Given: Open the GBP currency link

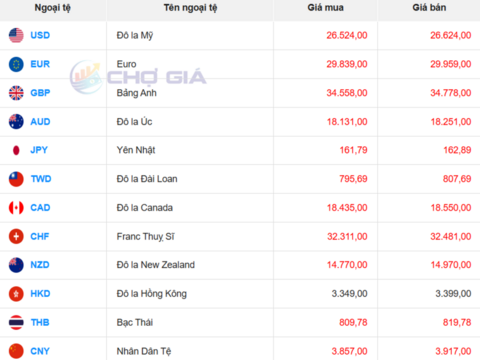Looking at the screenshot, I should [40, 93].
